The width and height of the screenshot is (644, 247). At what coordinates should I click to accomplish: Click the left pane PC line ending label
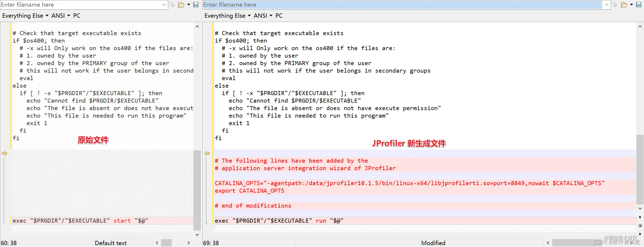pos(77,16)
